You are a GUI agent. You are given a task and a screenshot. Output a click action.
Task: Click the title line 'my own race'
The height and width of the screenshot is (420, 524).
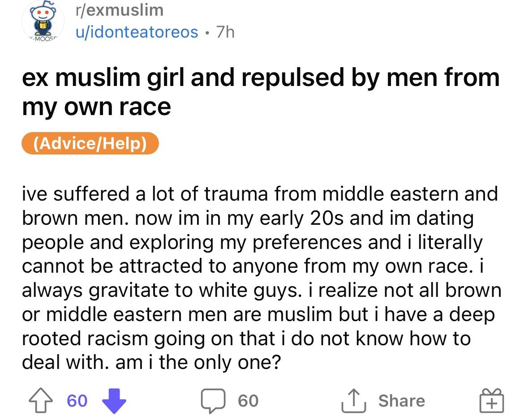click(97, 107)
